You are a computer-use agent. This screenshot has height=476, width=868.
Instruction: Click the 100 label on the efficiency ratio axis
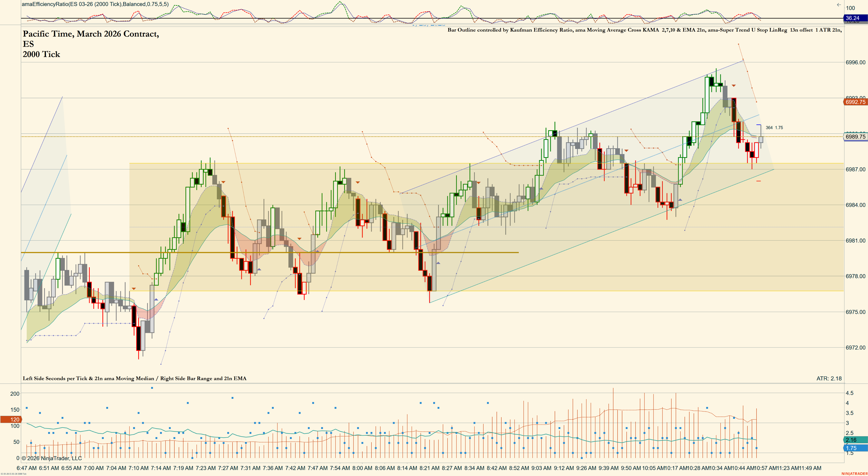coord(850,8)
